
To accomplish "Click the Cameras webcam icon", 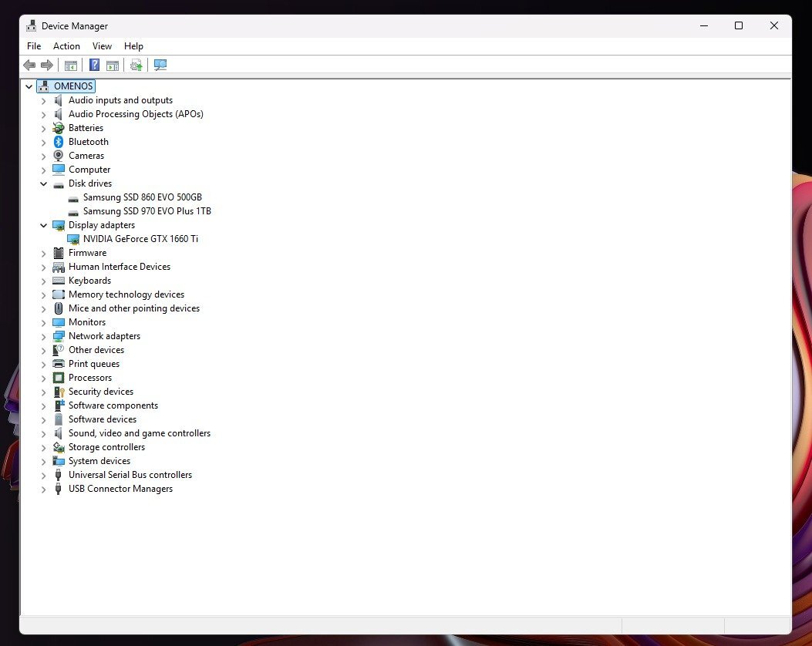I will pos(59,156).
